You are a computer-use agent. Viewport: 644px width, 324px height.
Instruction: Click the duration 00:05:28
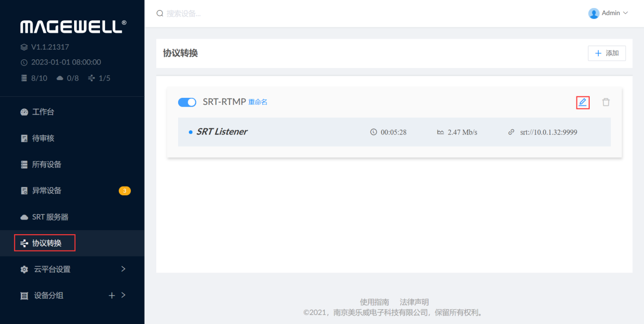coord(394,132)
